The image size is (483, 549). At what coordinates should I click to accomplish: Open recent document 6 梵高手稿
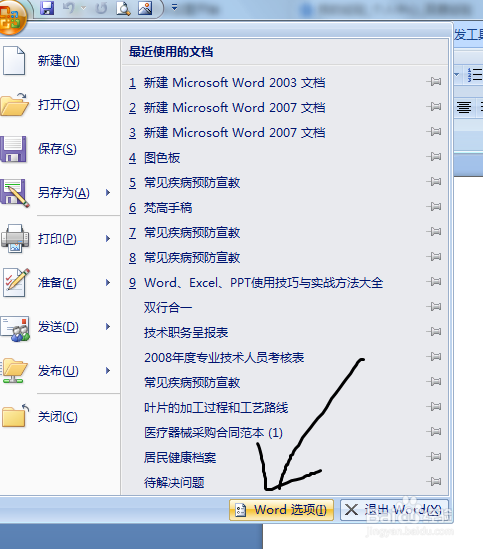click(x=285, y=208)
